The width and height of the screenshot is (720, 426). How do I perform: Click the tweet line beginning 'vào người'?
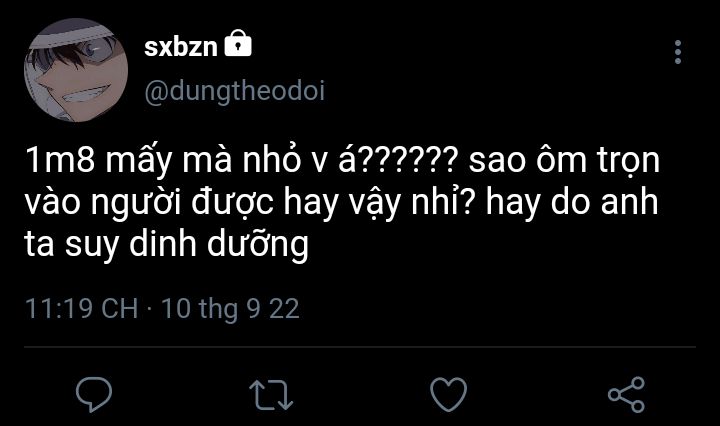[341, 202]
